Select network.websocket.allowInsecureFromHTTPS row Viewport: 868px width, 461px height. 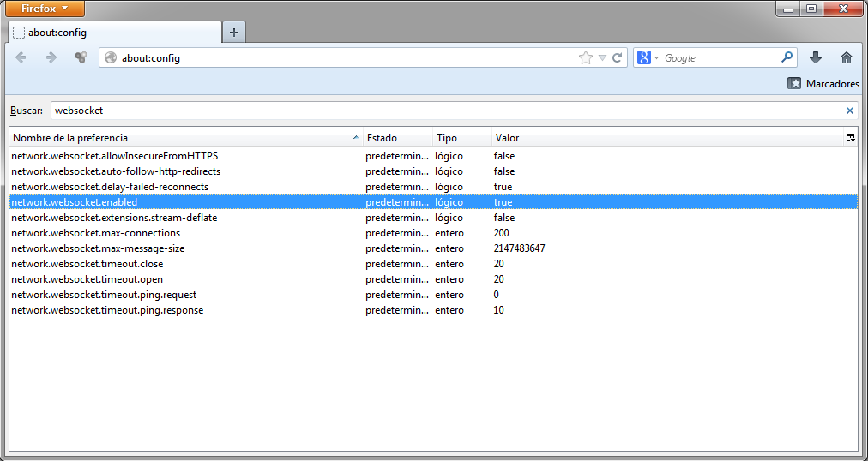[114, 156]
